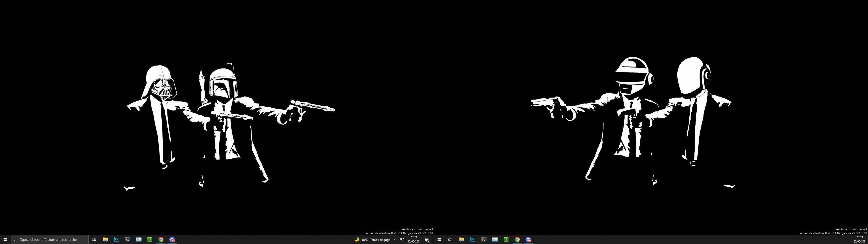Switch to Discord on the second monitor taskbar
Image resolution: width=868 pixels, height=244 pixels.
(x=528, y=240)
